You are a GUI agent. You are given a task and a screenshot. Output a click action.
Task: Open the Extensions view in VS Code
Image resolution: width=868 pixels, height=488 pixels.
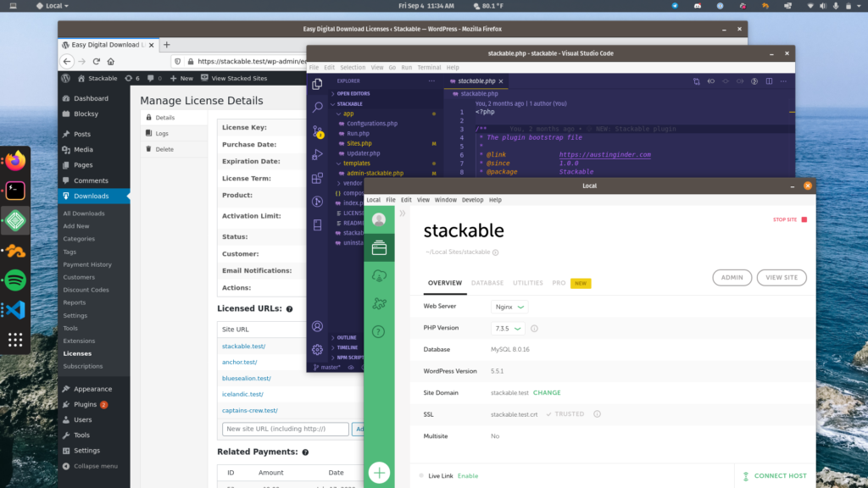pyautogui.click(x=317, y=178)
